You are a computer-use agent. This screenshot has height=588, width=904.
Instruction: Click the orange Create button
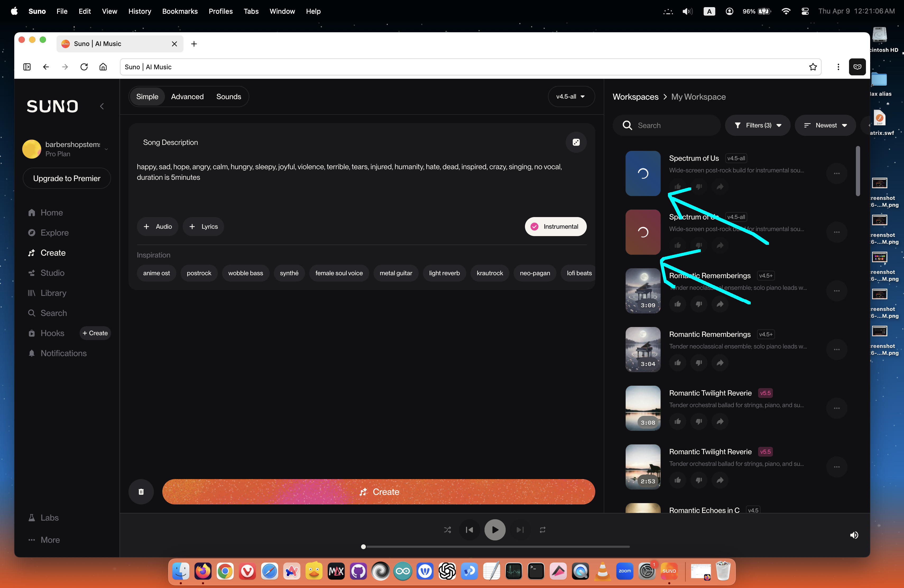click(378, 491)
